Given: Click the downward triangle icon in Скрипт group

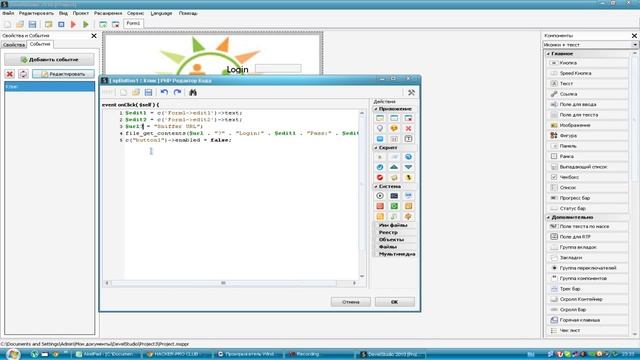Looking at the screenshot, I should click(408, 167).
